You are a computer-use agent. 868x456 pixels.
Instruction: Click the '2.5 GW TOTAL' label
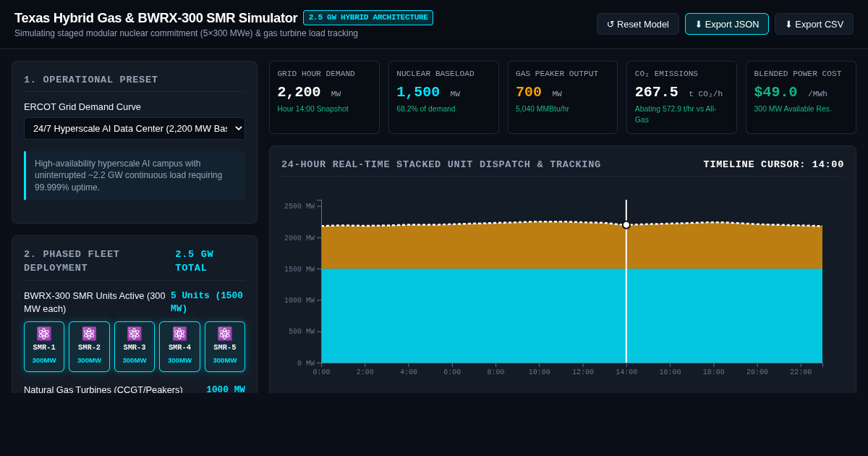[195, 261]
